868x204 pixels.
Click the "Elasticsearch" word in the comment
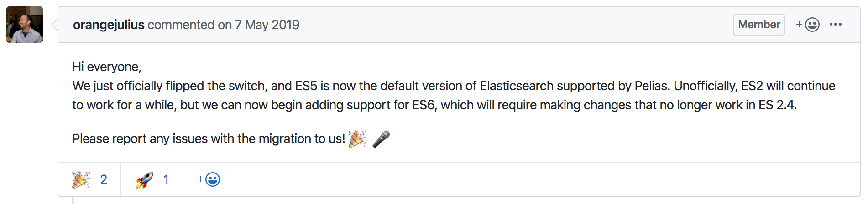point(517,86)
